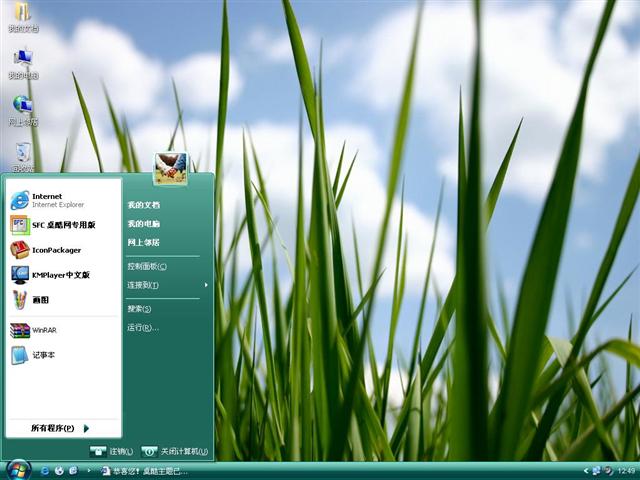Select the Recycle Bin desktop icon
640x480 pixels.
coord(23,157)
